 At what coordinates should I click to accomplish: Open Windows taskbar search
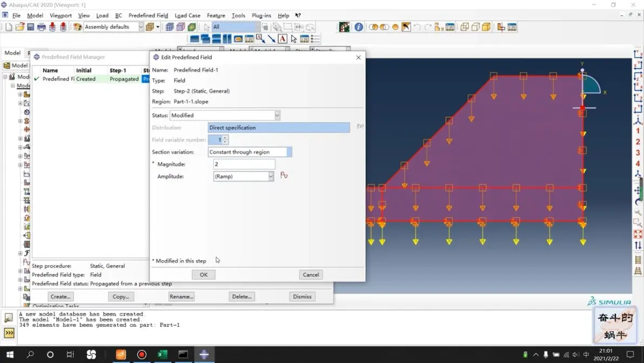30,354
